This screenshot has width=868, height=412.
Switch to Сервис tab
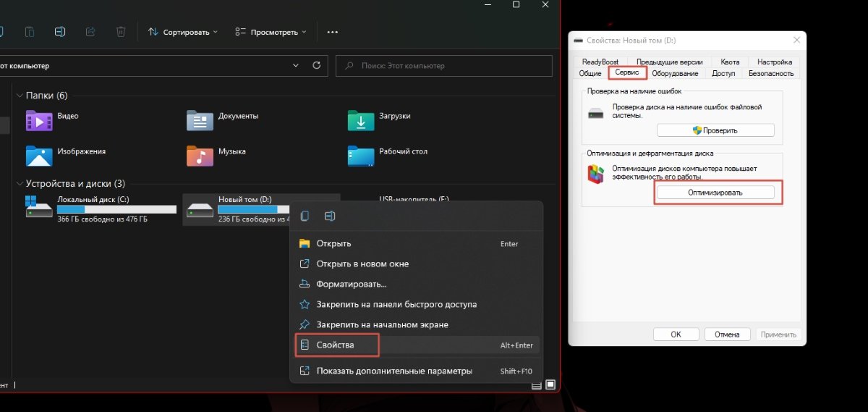point(626,73)
